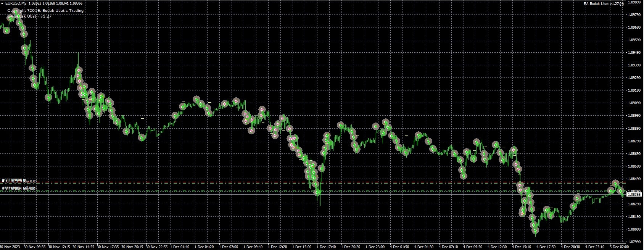Click the 1 Dec 07:00 time label

point(228,247)
